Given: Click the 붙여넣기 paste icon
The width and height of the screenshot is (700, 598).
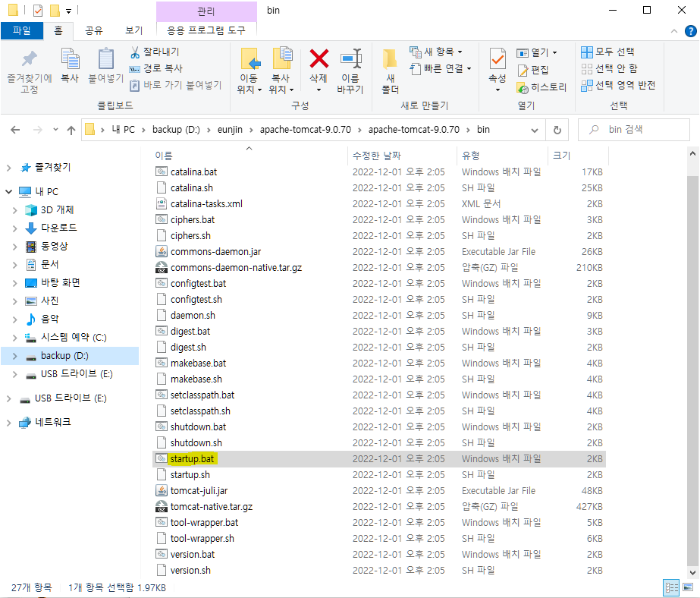Looking at the screenshot, I should click(x=106, y=59).
